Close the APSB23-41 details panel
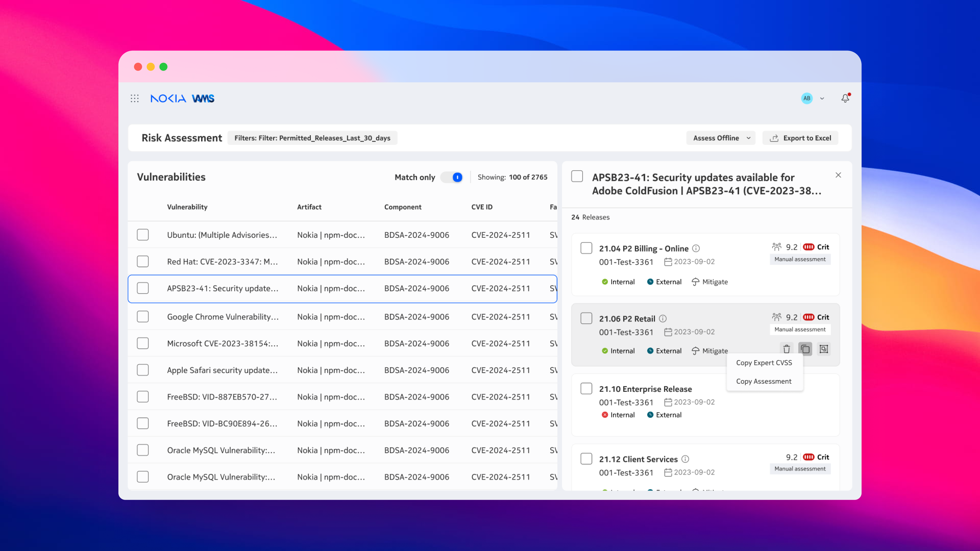The image size is (980, 551). click(x=838, y=175)
